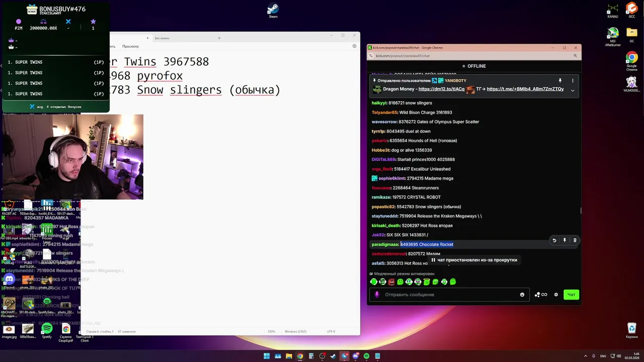
Task: Open three-dot menu of pinned message
Action: pyautogui.click(x=573, y=80)
